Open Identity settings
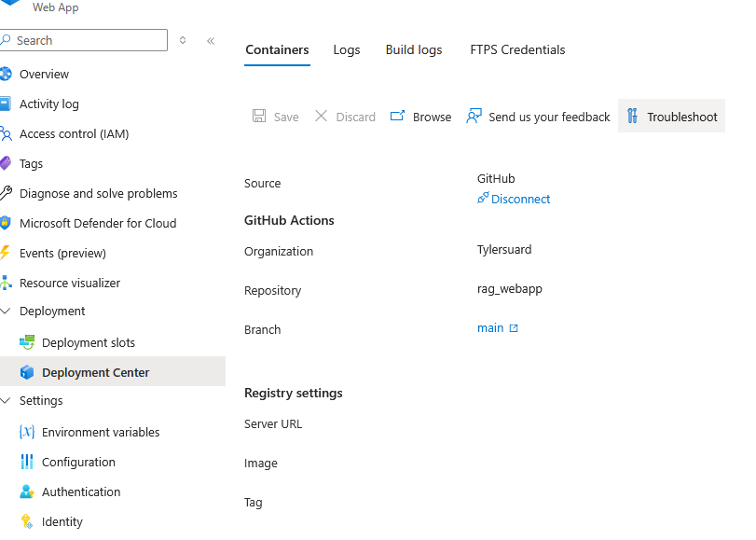 pos(62,521)
